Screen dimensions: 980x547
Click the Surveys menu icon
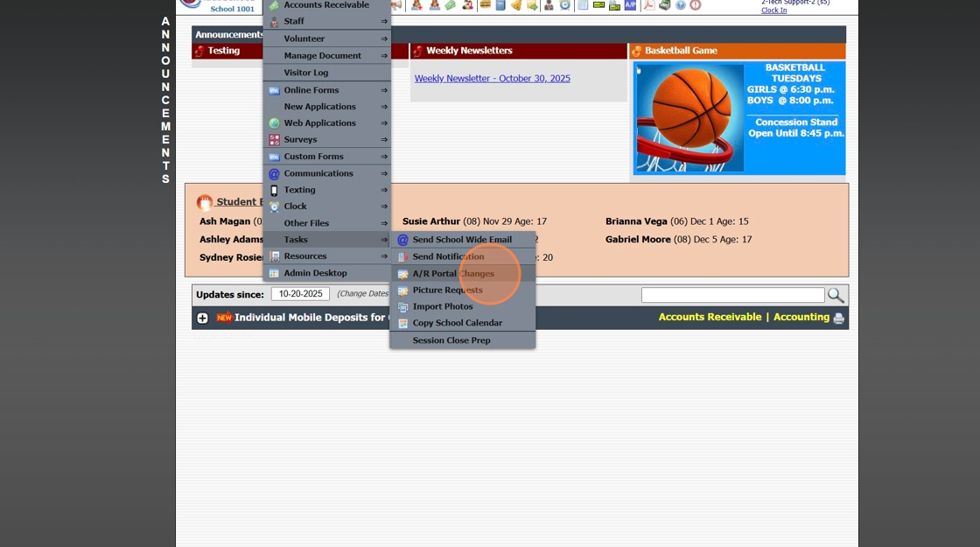coord(274,139)
